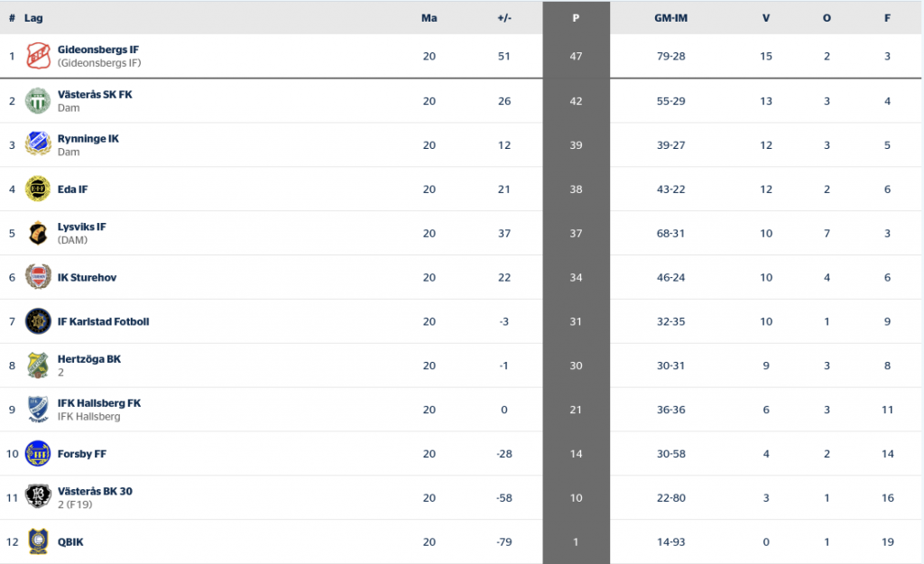This screenshot has width=924, height=564.
Task: Select the Forsby FF blue crest
Action: coord(38,454)
